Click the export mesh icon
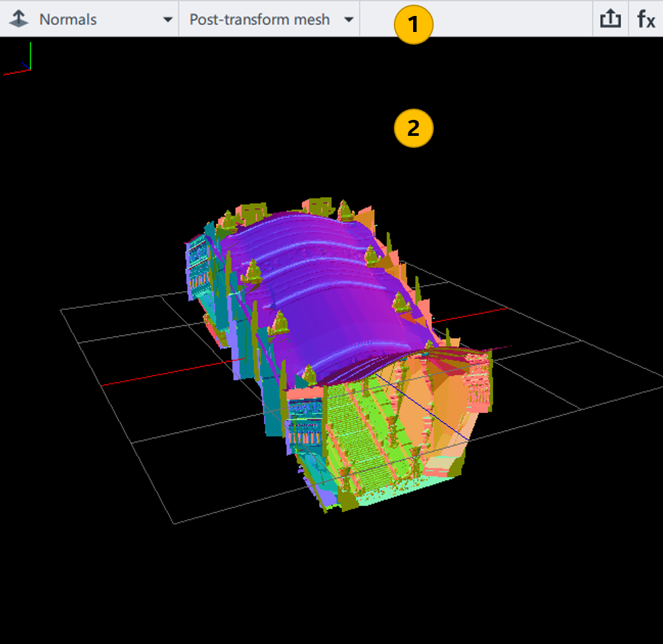 click(x=610, y=19)
